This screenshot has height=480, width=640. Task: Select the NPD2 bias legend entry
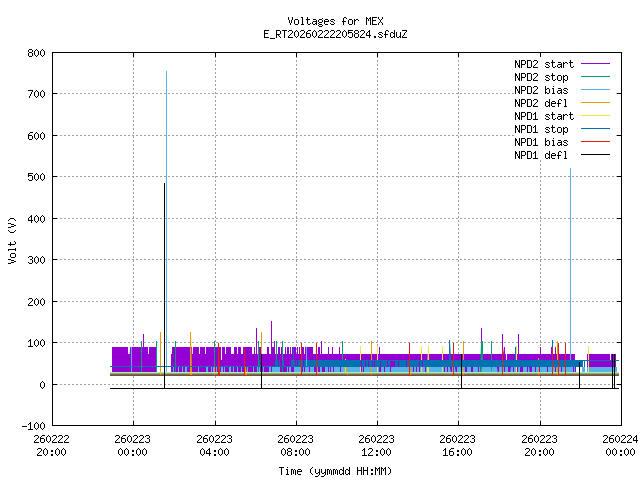pos(541,89)
